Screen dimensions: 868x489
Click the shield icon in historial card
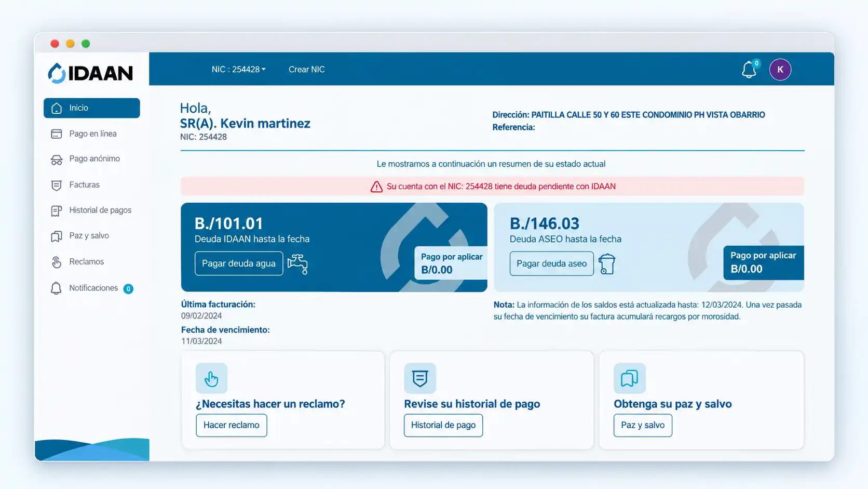(x=420, y=378)
